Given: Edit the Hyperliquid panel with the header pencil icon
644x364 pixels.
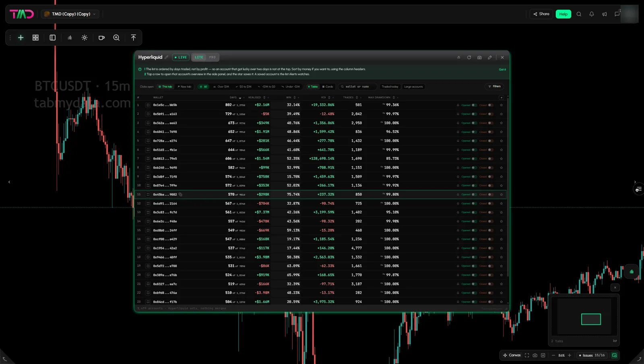Looking at the screenshot, I should click(490, 57).
